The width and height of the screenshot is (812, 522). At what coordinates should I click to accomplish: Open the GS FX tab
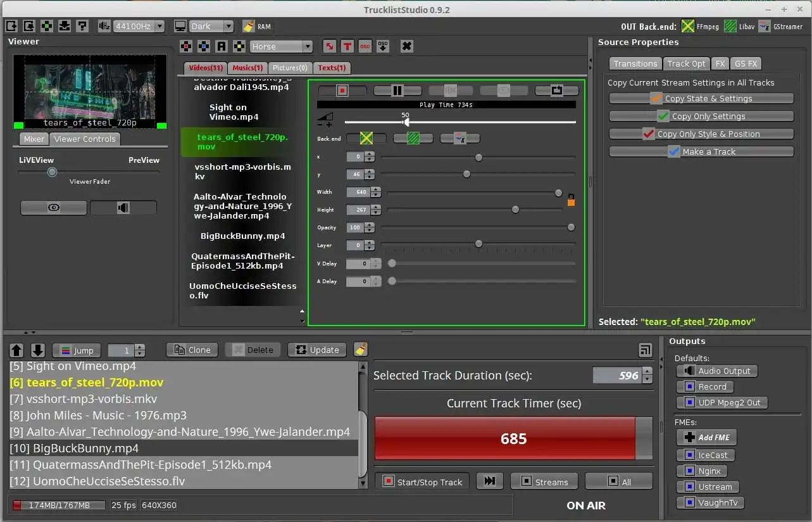click(x=746, y=63)
